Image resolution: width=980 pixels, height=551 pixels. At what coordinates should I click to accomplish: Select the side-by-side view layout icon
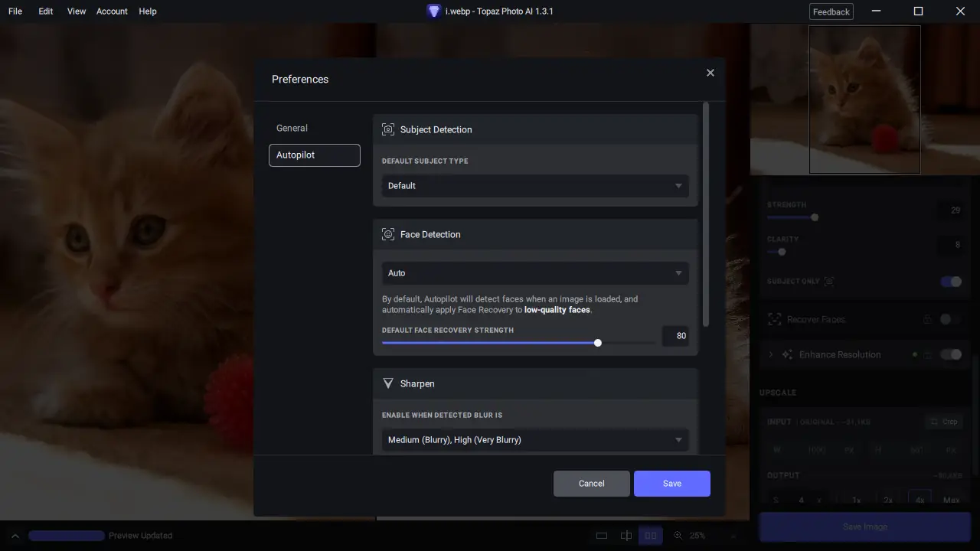click(651, 536)
